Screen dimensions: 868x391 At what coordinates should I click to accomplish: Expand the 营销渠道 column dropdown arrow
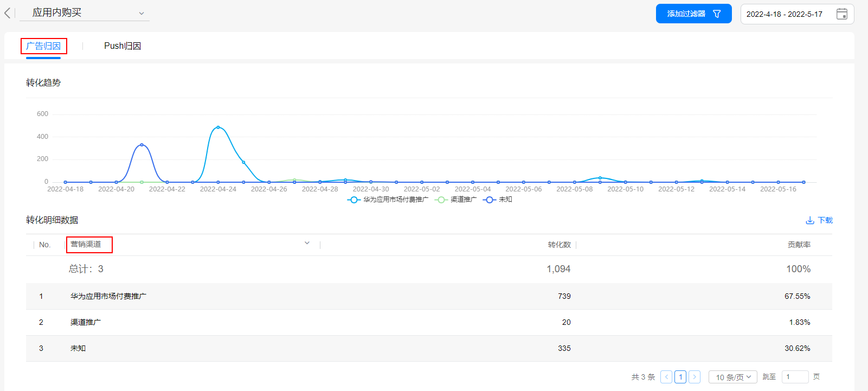pyautogui.click(x=307, y=243)
